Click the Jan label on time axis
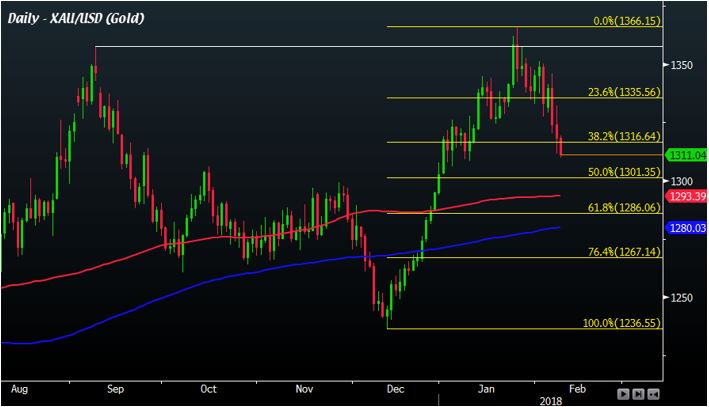 coord(487,389)
